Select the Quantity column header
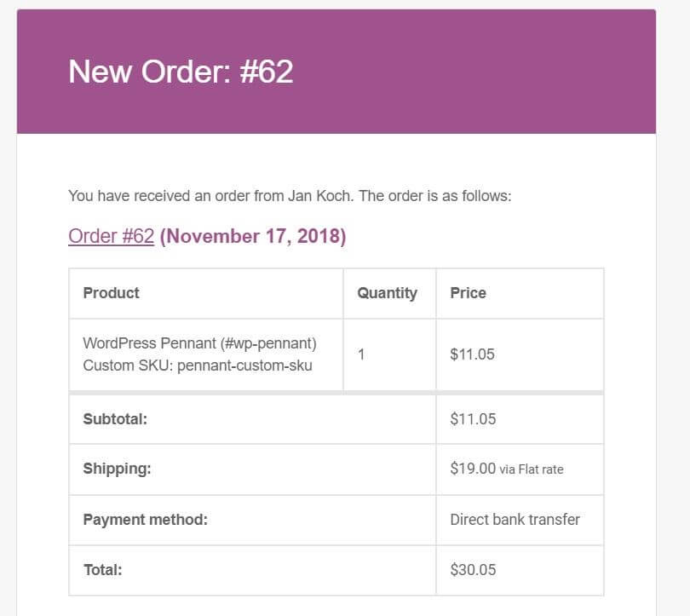690x616 pixels. 387,293
